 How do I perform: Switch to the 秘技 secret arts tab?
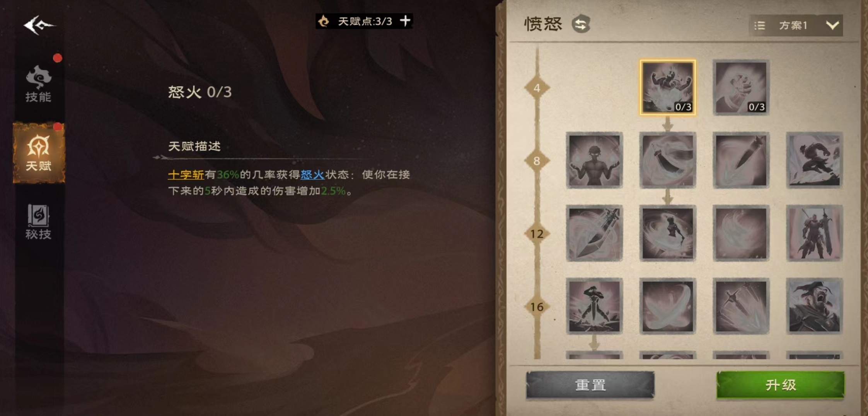(38, 222)
